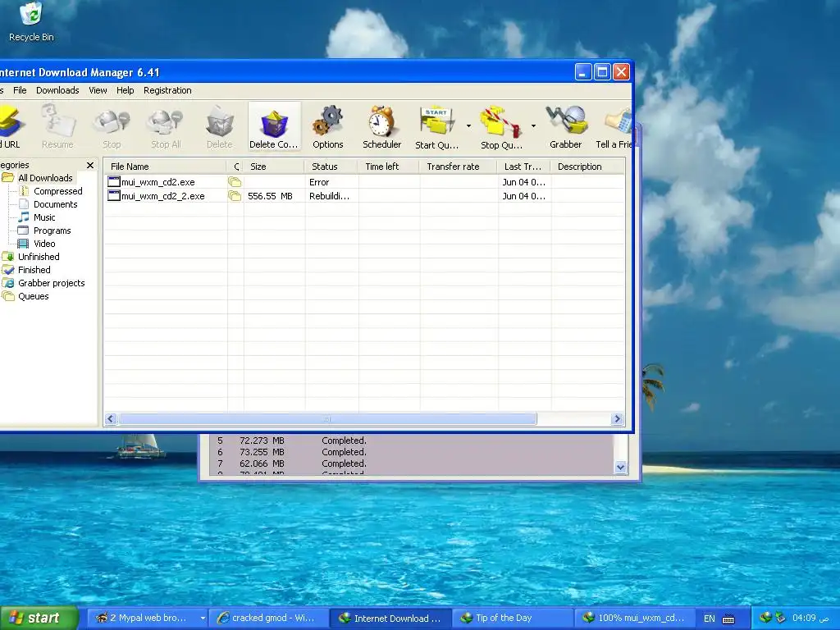The height and width of the screenshot is (630, 840).
Task: Click the Stop Queue icon
Action: coord(501,126)
